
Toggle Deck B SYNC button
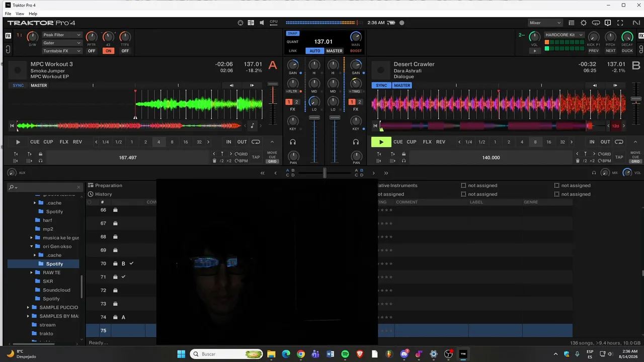(x=381, y=85)
